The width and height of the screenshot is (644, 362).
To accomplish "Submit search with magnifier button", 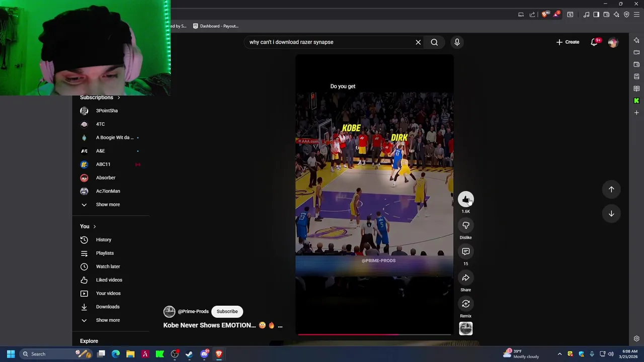I will (434, 42).
